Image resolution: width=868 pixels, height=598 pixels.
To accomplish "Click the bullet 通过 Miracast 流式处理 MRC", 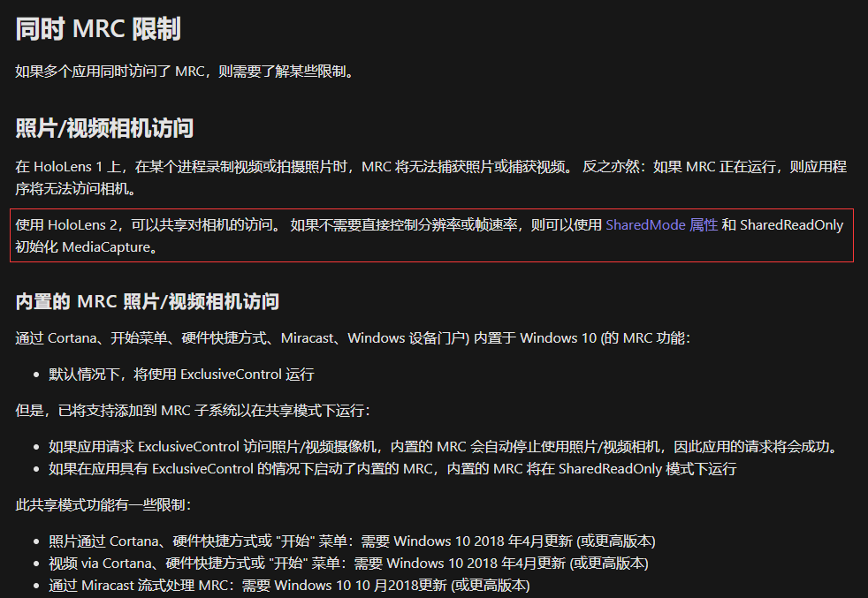I will point(288,585).
